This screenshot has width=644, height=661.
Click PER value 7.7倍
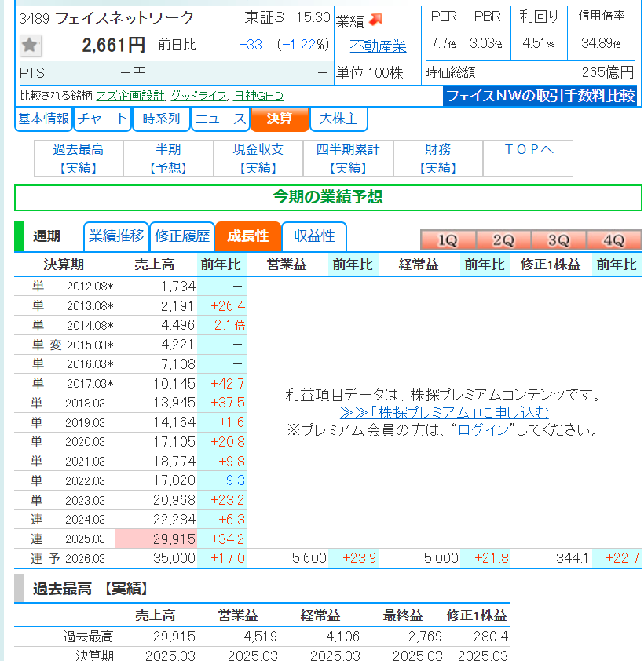tap(443, 43)
